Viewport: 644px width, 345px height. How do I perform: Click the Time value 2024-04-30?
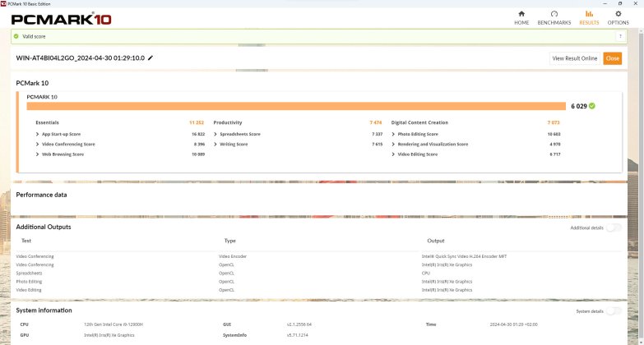tap(513, 324)
